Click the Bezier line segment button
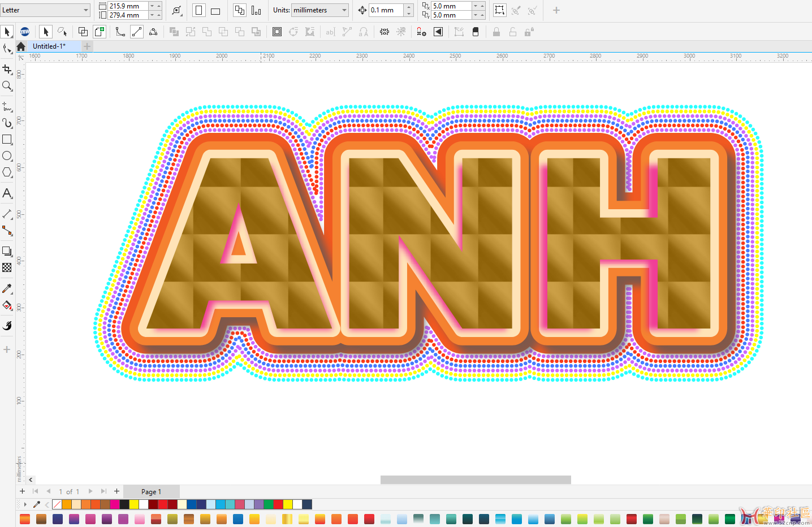Image resolution: width=812 pixels, height=527 pixels. 137,32
